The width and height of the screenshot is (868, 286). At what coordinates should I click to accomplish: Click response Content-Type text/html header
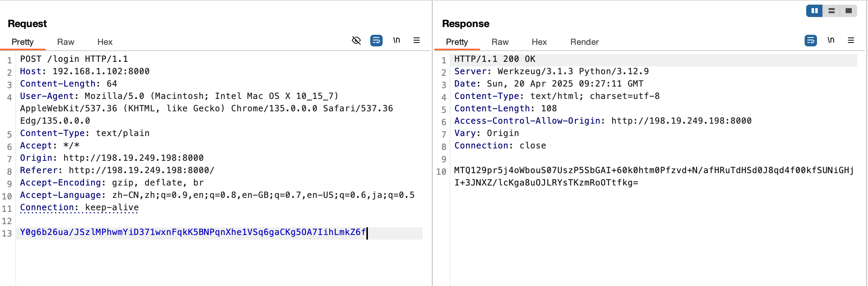tap(557, 96)
